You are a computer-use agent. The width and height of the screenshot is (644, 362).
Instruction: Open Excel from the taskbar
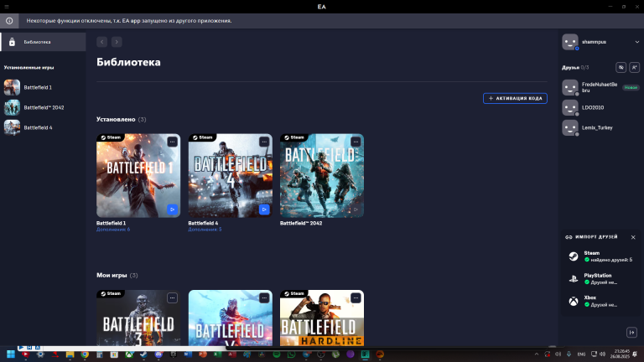coord(218,354)
